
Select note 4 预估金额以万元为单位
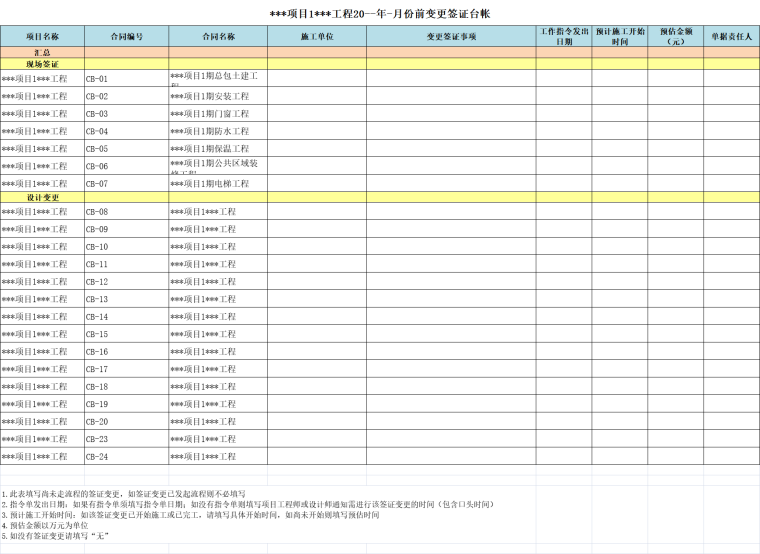[x=45, y=525]
